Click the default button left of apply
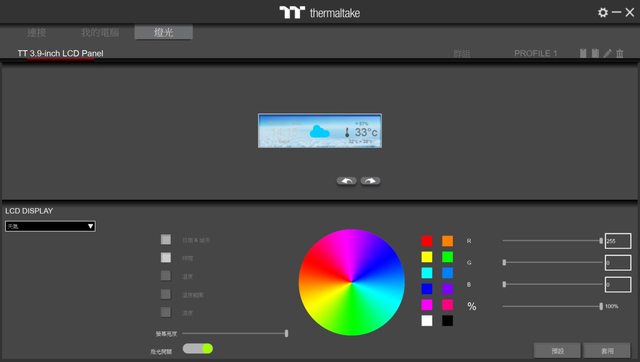Image resolution: width=640 pixels, height=362 pixels. [557, 351]
